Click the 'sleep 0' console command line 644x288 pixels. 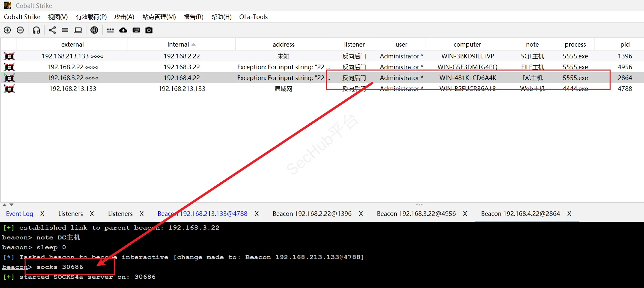point(34,247)
